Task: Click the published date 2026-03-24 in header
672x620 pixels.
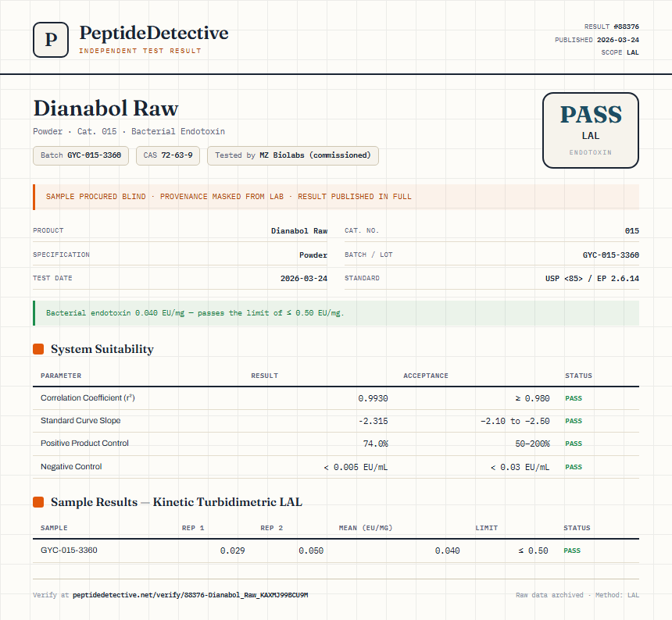Action: pos(617,40)
